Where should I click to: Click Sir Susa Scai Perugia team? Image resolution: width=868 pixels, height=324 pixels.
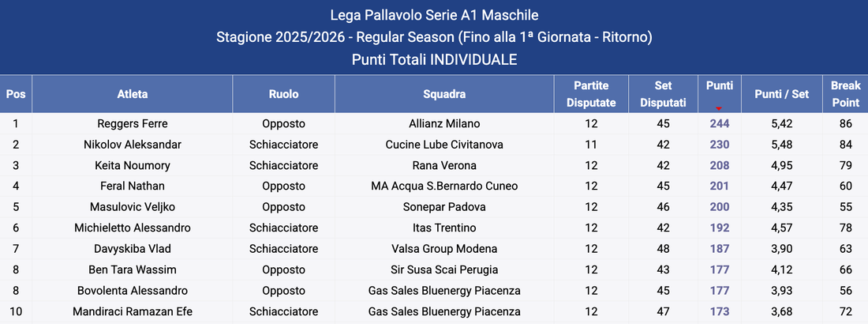(444, 270)
